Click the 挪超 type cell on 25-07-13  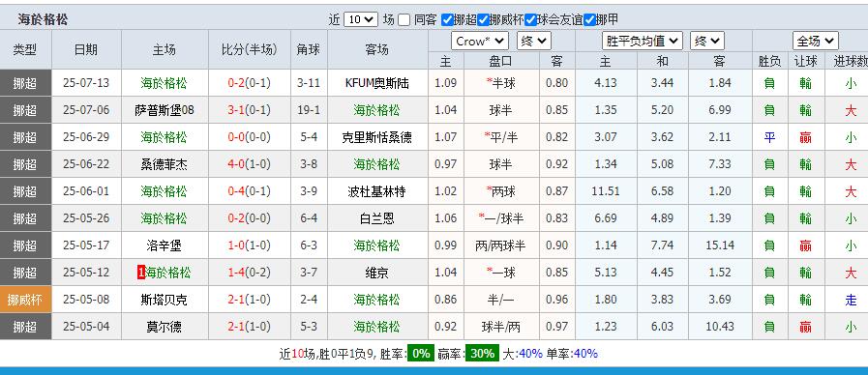[x=25, y=83]
